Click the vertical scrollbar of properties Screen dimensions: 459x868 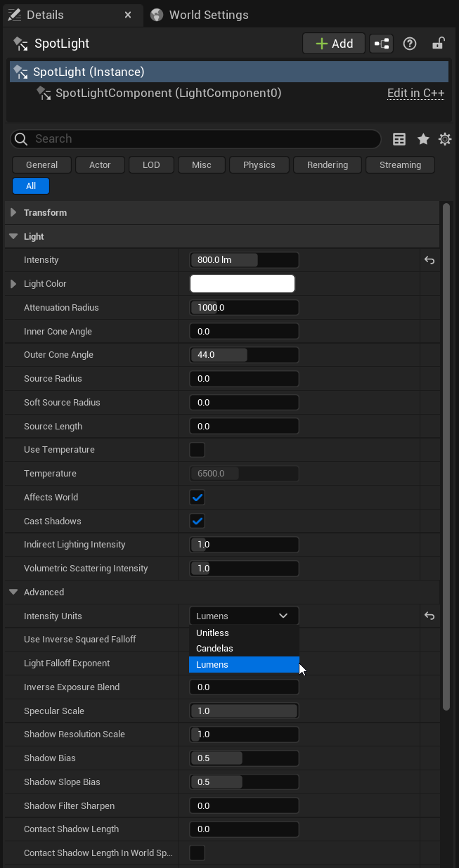[446, 457]
